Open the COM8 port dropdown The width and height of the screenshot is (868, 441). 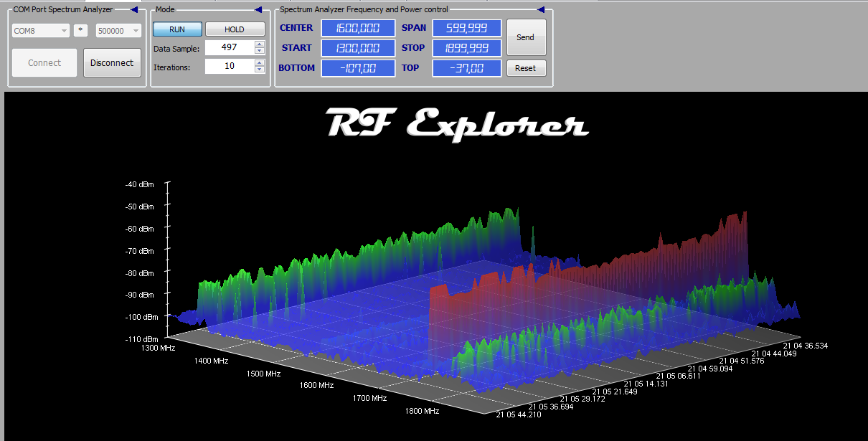click(x=41, y=31)
